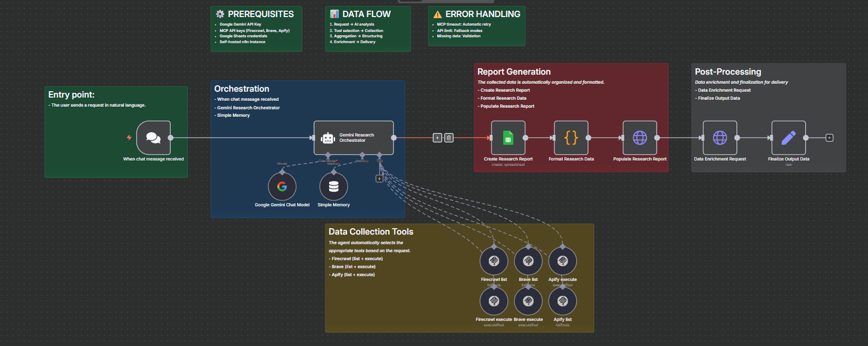Select the Firecrawl list MCP node
Screen dimensions: 868x346
coord(494,261)
